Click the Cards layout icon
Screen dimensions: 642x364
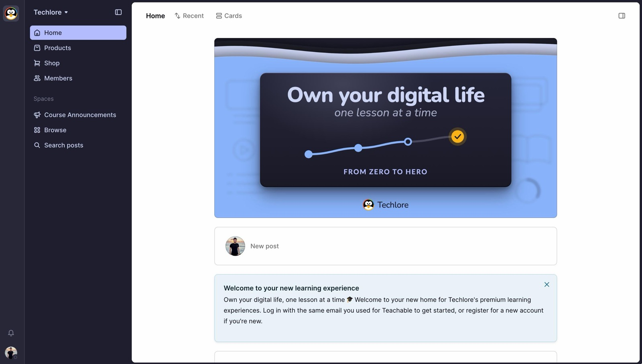[219, 16]
